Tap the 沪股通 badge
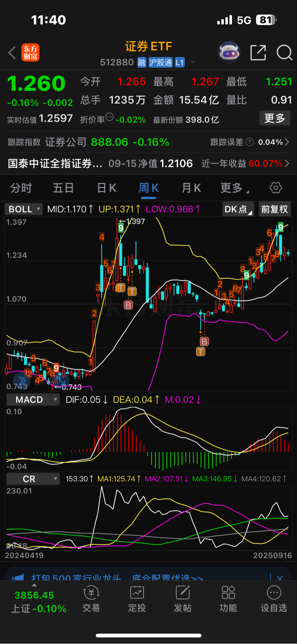 coord(160,62)
